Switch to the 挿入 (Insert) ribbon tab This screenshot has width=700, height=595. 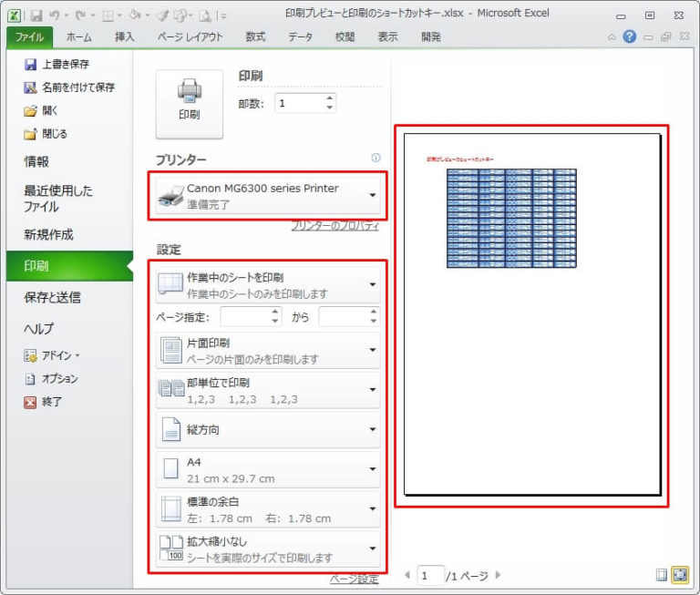pos(125,37)
